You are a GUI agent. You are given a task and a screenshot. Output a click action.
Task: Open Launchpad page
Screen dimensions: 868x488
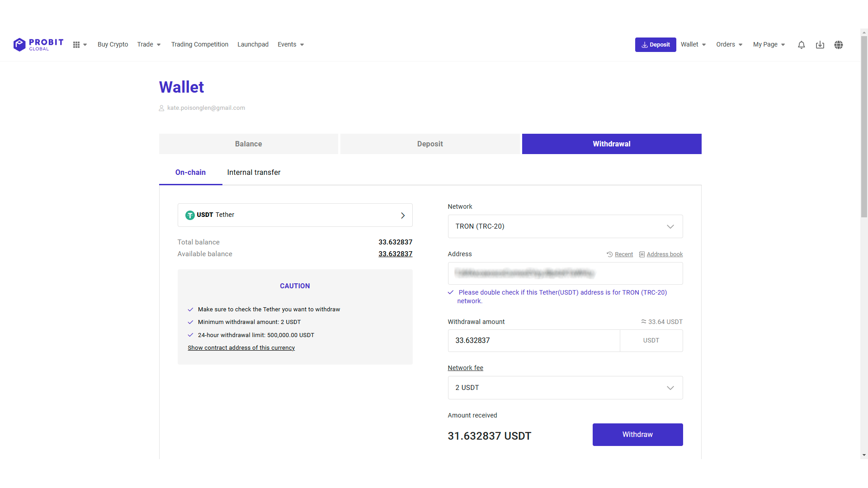click(253, 44)
